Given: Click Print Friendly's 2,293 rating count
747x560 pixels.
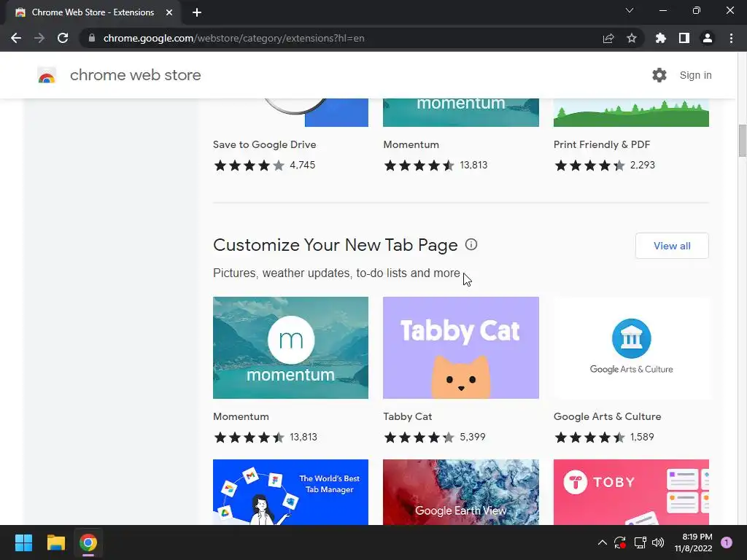Looking at the screenshot, I should [642, 165].
